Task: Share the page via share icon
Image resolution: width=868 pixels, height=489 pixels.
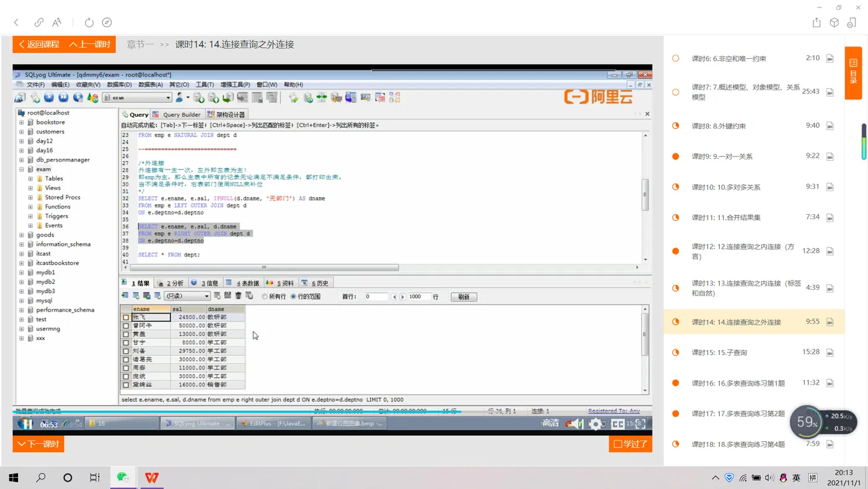Action: tap(817, 22)
